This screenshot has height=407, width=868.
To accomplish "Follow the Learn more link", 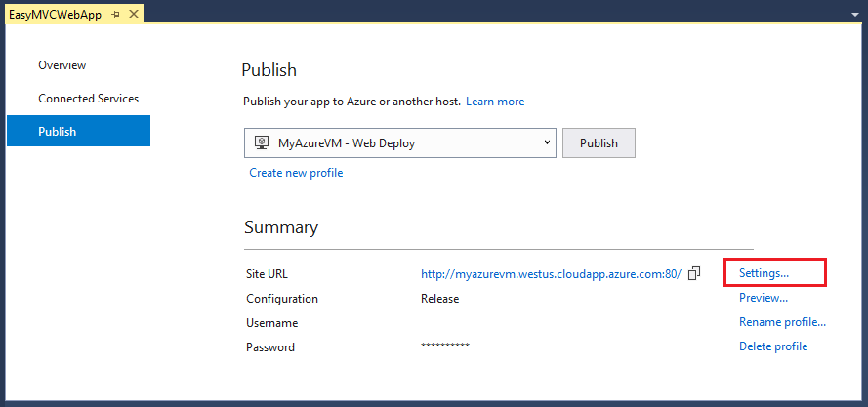I will click(495, 102).
